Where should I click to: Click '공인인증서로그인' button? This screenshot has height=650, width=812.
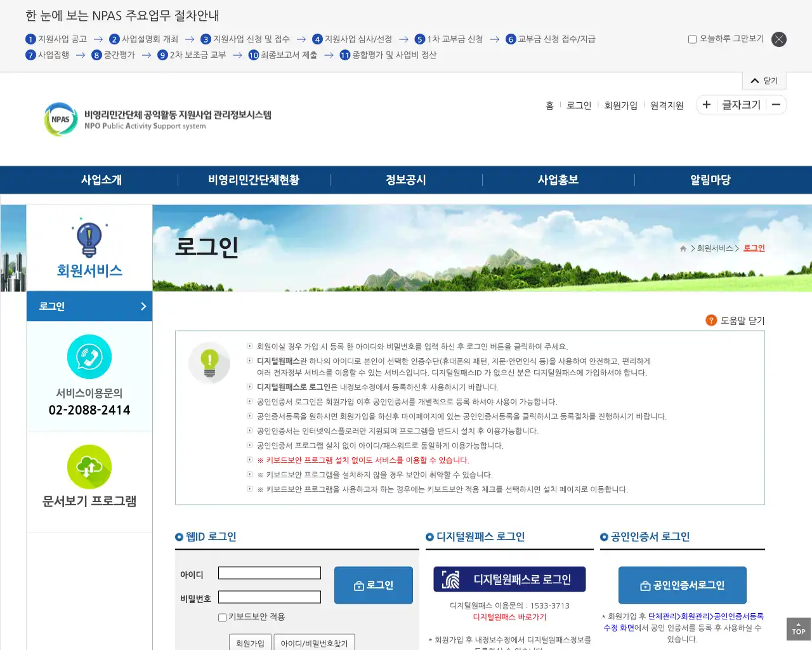pyautogui.click(x=683, y=585)
